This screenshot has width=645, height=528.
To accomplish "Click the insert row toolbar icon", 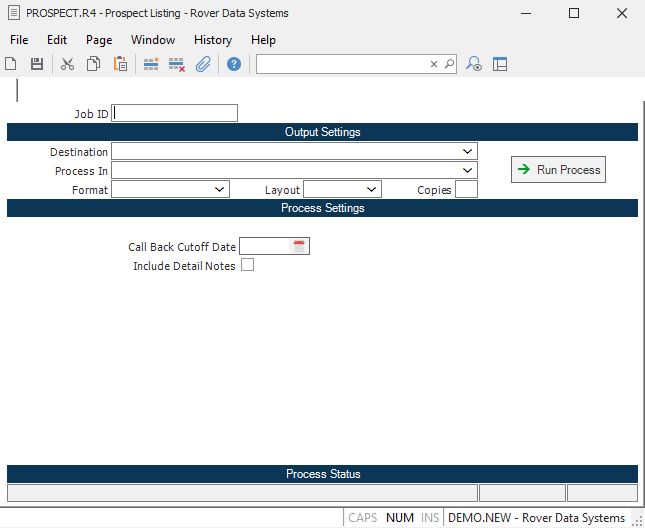I will click(x=151, y=64).
